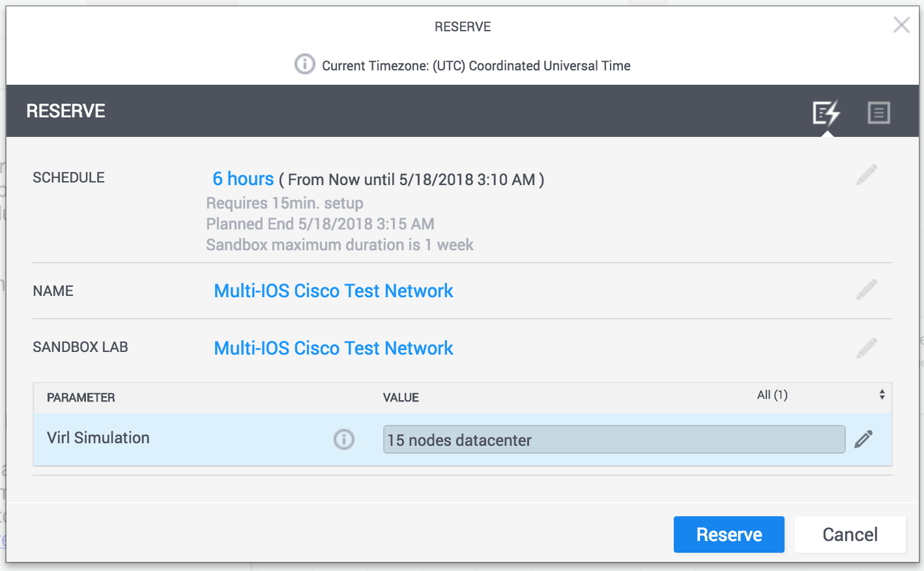
Task: Click the NAME value Multi-IOS Cisco Test Network
Action: pos(334,291)
